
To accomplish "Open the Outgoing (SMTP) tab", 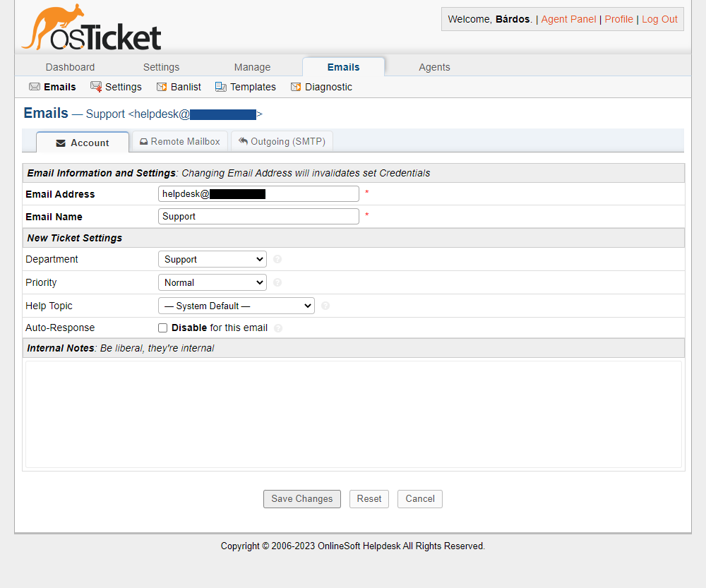I will coord(282,141).
